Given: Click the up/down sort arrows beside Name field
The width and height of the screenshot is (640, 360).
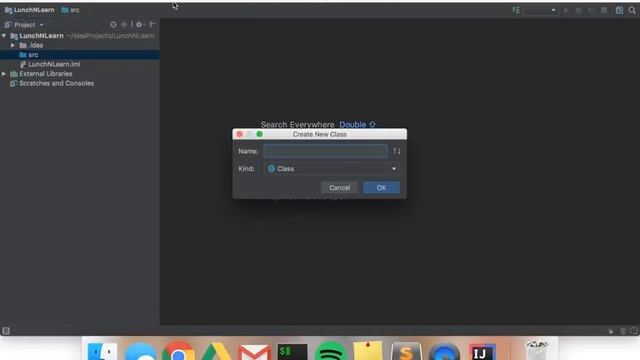Looking at the screenshot, I should click(x=397, y=151).
